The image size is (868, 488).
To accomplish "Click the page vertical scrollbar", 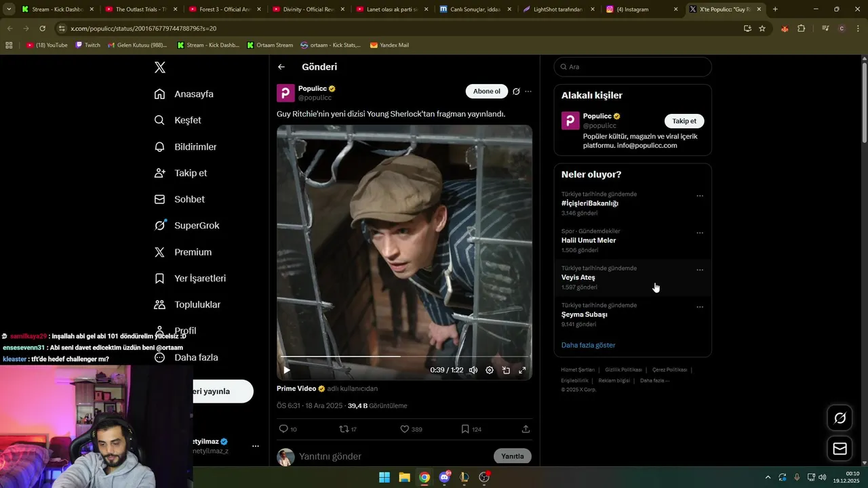I will pos(864,102).
